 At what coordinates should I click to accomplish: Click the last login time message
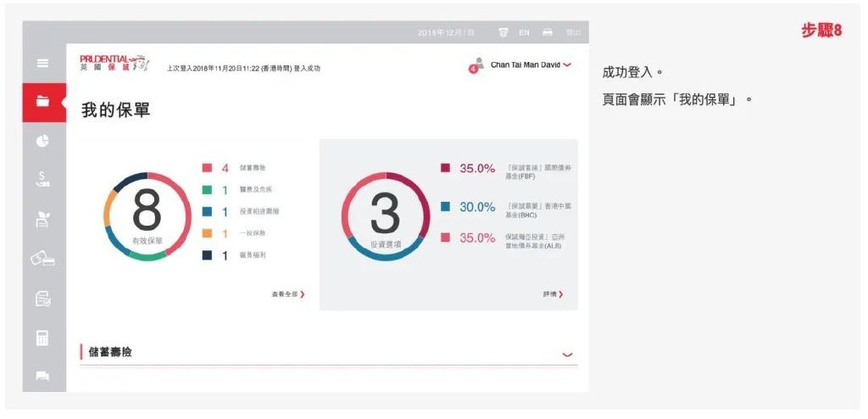pyautogui.click(x=243, y=69)
